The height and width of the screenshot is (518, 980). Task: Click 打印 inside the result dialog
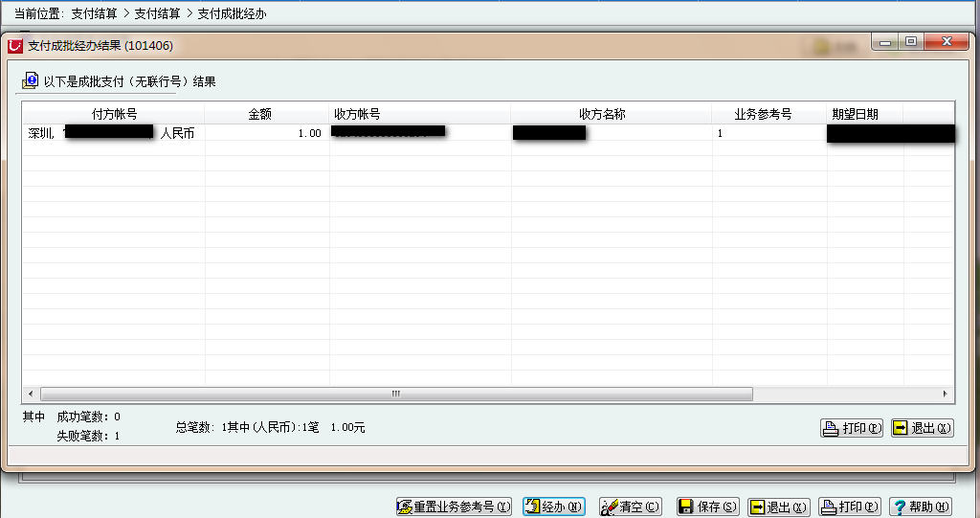852,428
